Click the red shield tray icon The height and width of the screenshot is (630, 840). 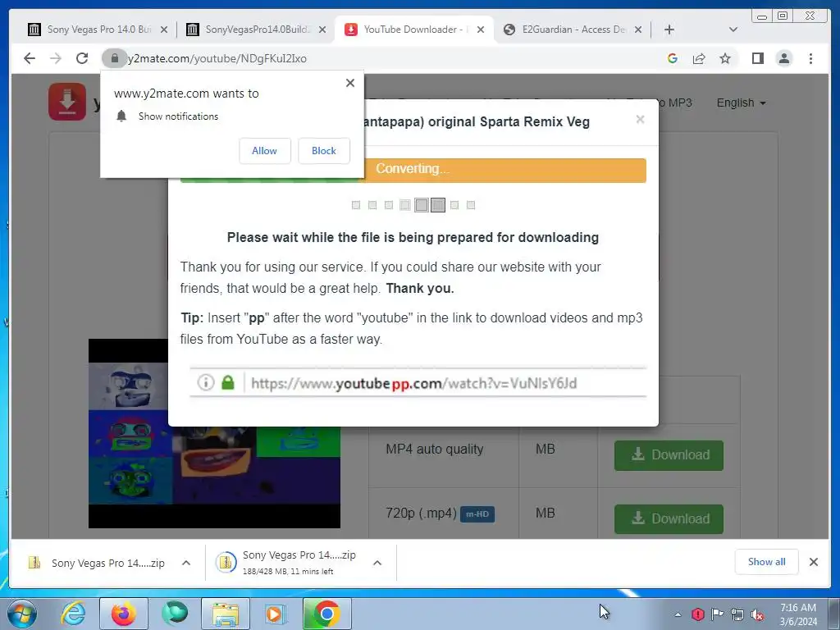click(697, 614)
